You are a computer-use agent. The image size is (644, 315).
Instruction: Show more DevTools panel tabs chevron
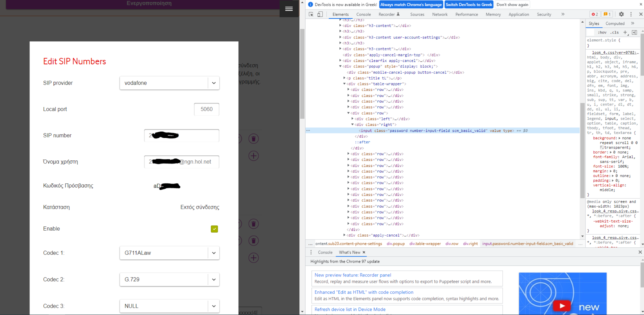563,14
